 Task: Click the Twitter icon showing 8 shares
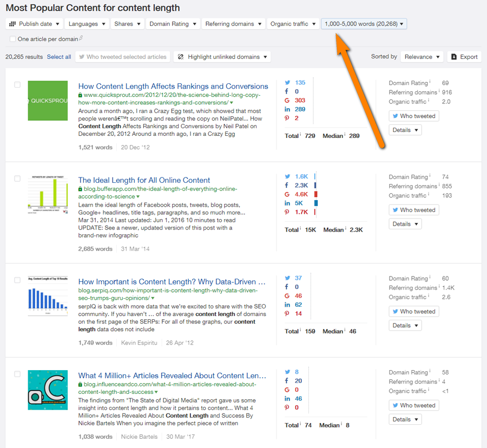[x=287, y=372]
